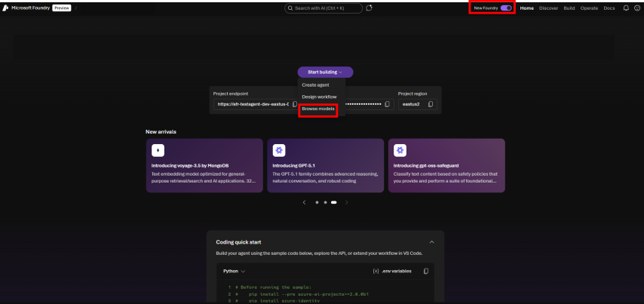
Task: Select Design workflow menu item
Action: (319, 97)
